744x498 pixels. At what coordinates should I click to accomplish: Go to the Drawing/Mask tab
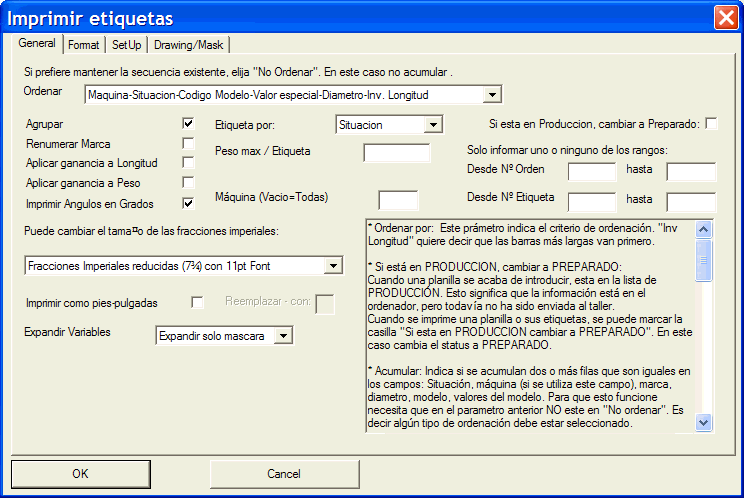pyautogui.click(x=189, y=45)
